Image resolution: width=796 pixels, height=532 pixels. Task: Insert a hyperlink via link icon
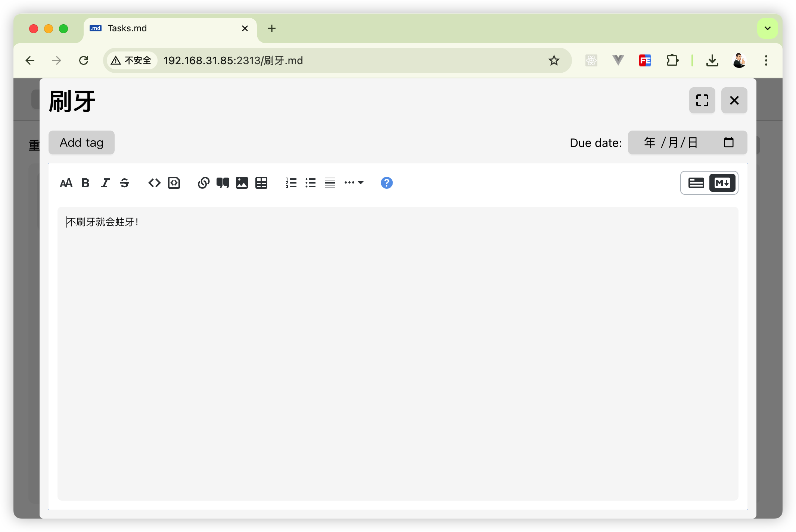pyautogui.click(x=203, y=183)
